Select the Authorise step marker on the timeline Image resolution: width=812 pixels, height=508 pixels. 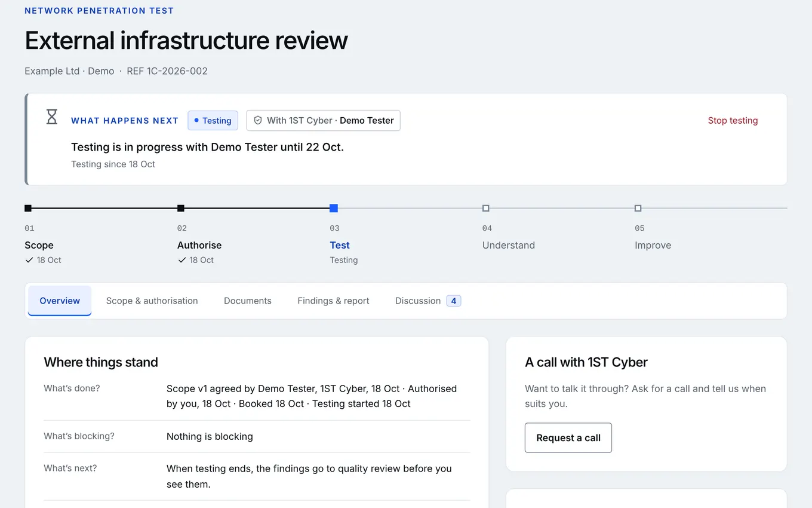pos(181,208)
